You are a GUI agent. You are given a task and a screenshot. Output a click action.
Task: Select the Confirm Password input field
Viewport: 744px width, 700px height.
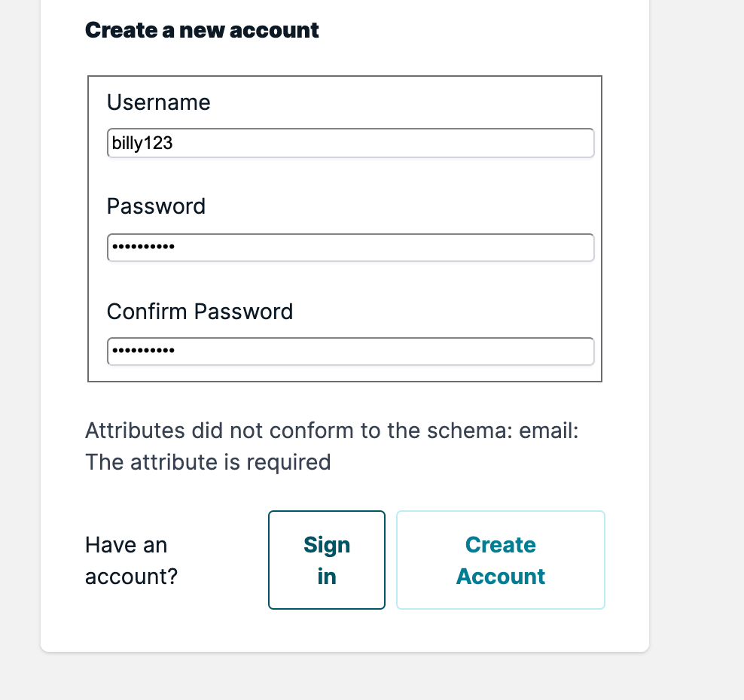pos(350,351)
